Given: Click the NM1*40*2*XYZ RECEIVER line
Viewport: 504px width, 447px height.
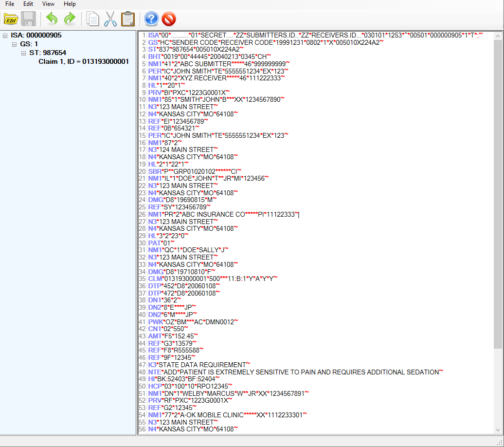Looking at the screenshot, I should (216, 78).
